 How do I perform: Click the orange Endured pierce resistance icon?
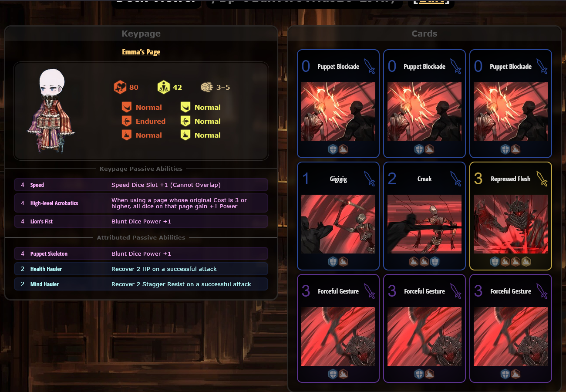(127, 121)
